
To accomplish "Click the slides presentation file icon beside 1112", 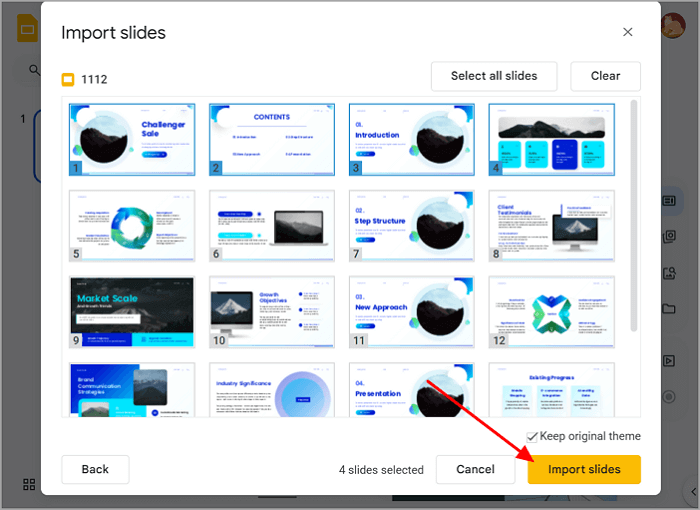I will [68, 79].
